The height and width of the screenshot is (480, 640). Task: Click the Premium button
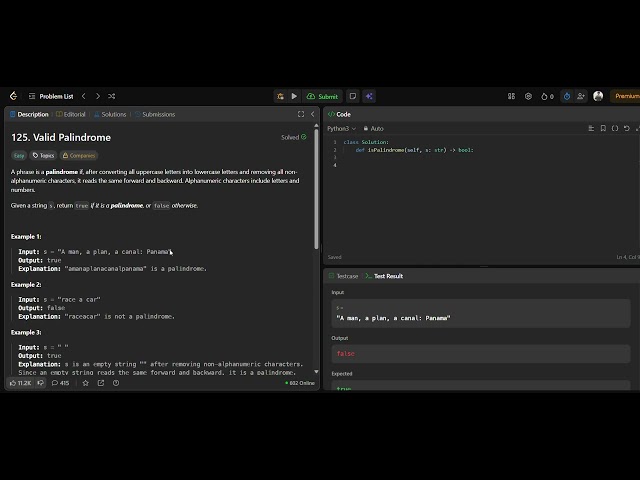pos(625,96)
